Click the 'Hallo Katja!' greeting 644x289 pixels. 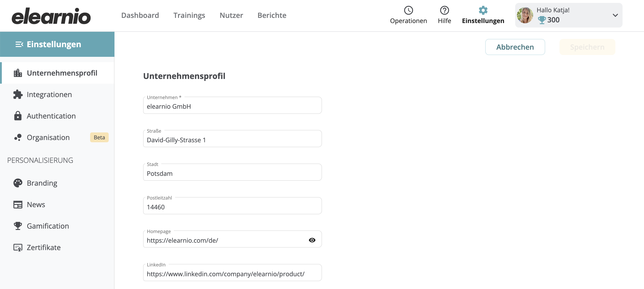pyautogui.click(x=553, y=10)
